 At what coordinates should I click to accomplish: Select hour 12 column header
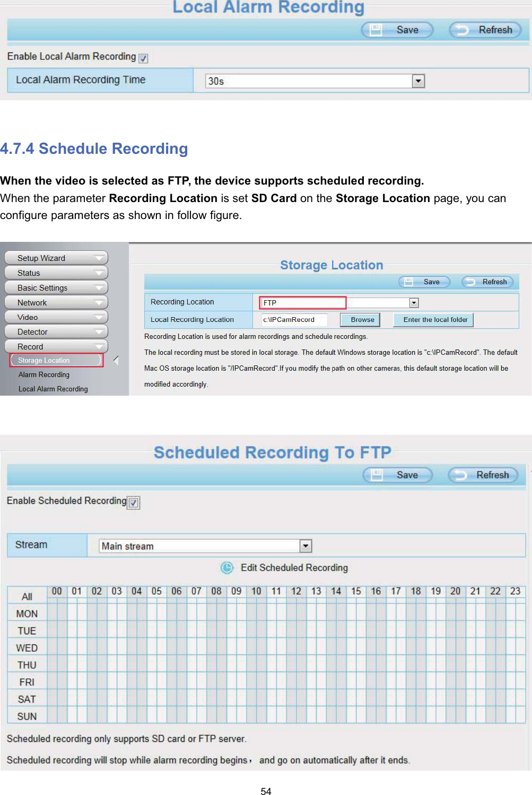tap(296, 591)
